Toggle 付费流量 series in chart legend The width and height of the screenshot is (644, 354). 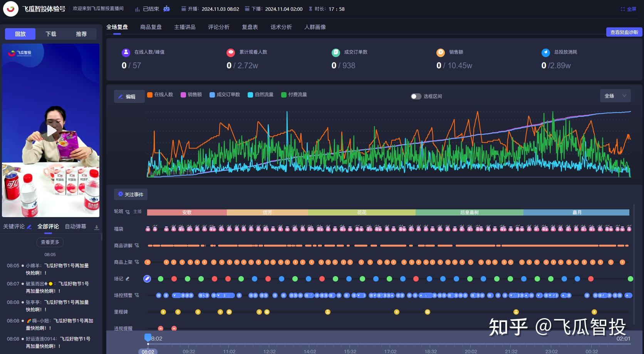pyautogui.click(x=294, y=95)
